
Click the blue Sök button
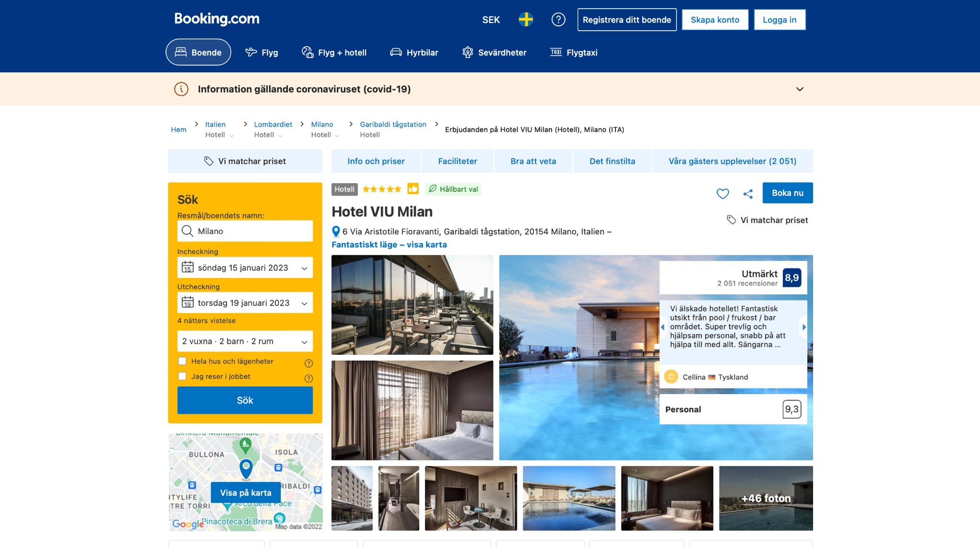[245, 400]
